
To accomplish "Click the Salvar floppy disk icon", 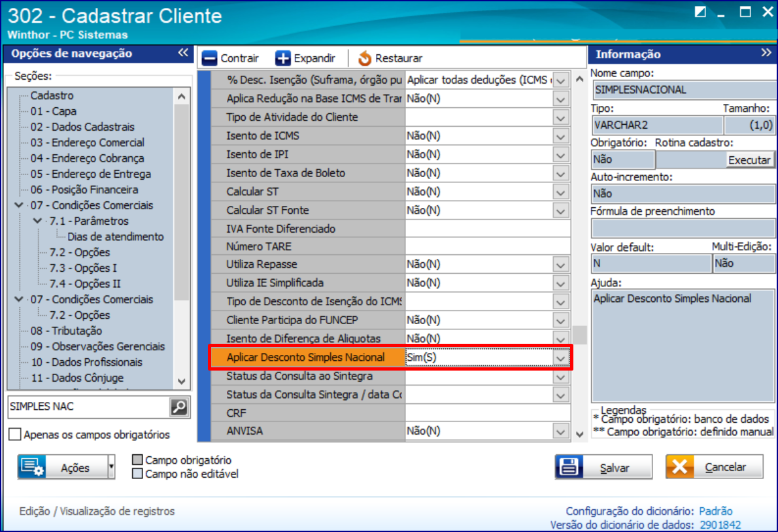I will click(569, 467).
